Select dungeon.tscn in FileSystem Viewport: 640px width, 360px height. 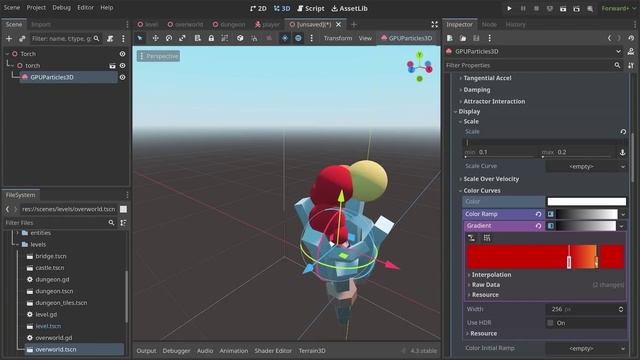[x=54, y=291]
